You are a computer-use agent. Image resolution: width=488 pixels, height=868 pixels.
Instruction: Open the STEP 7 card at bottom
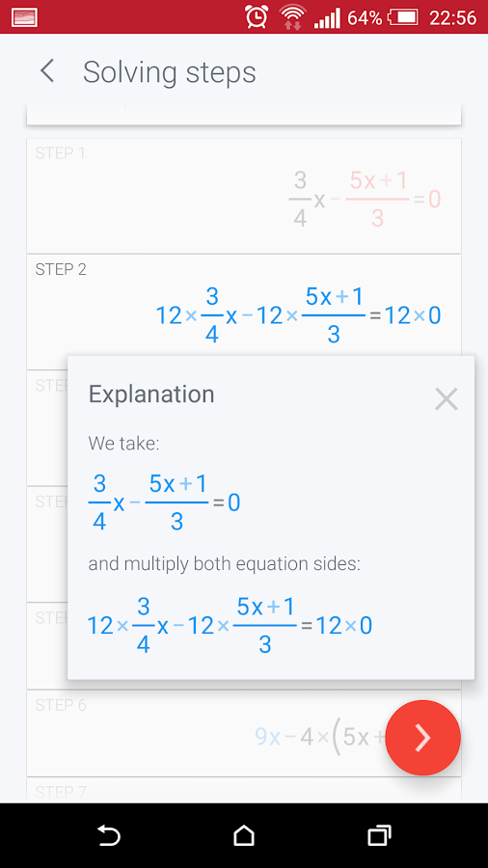tap(244, 790)
